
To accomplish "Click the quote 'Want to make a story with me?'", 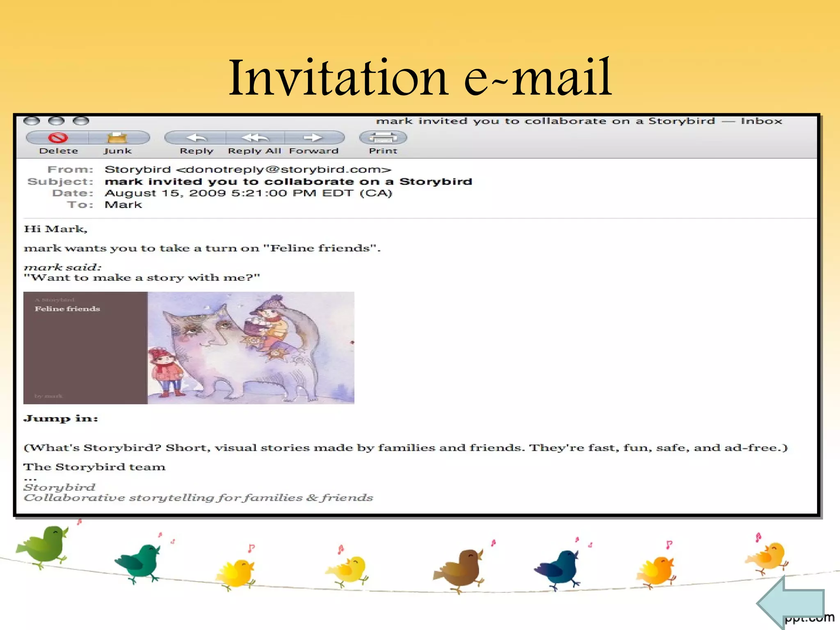I will [142, 278].
